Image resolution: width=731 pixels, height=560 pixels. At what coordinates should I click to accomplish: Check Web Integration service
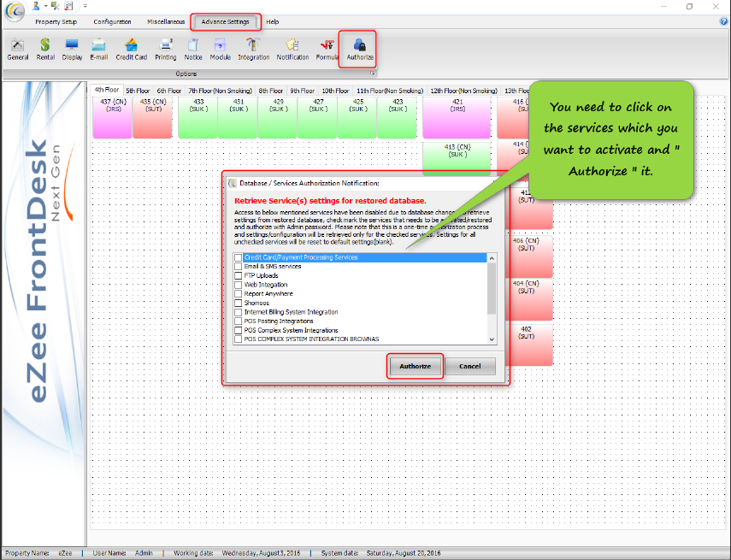[239, 285]
